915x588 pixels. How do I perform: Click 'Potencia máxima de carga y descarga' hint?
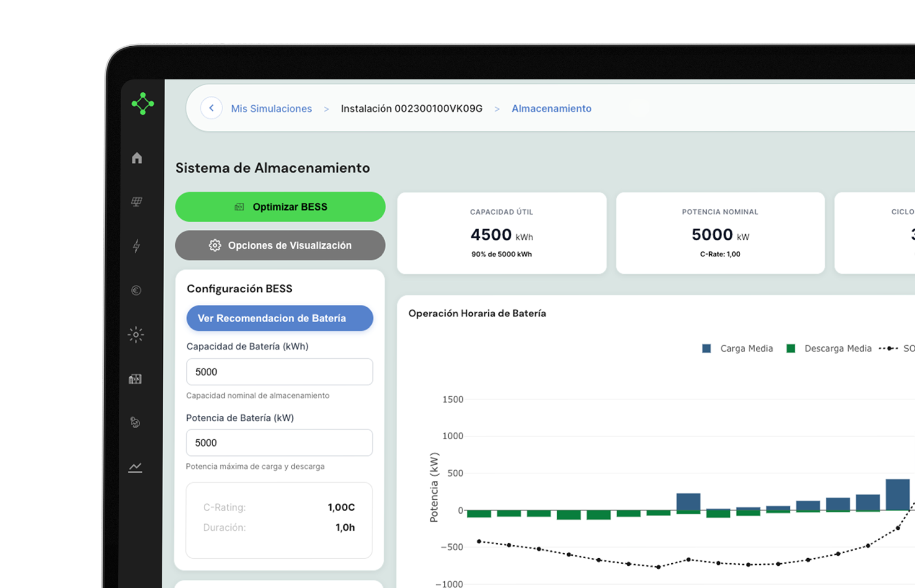(x=255, y=467)
